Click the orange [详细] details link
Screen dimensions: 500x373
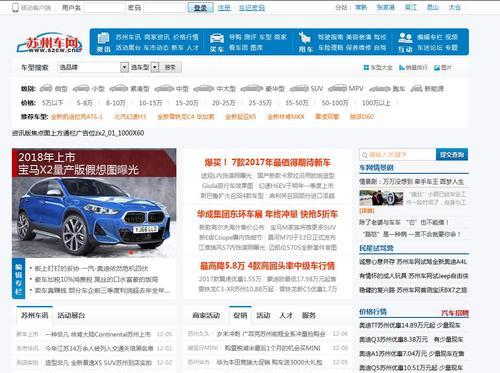(x=367, y=211)
